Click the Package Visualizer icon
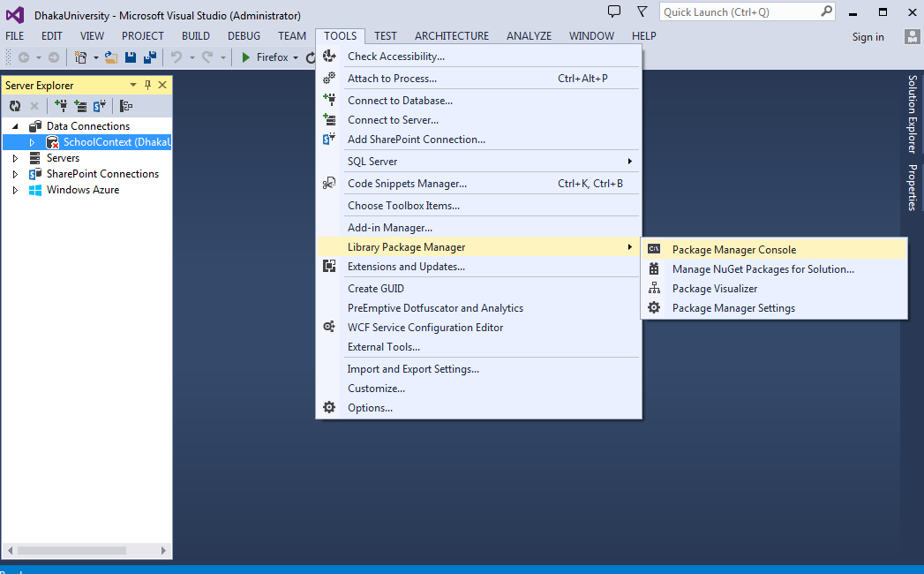Viewport: 924px width, 574px height. coord(654,289)
